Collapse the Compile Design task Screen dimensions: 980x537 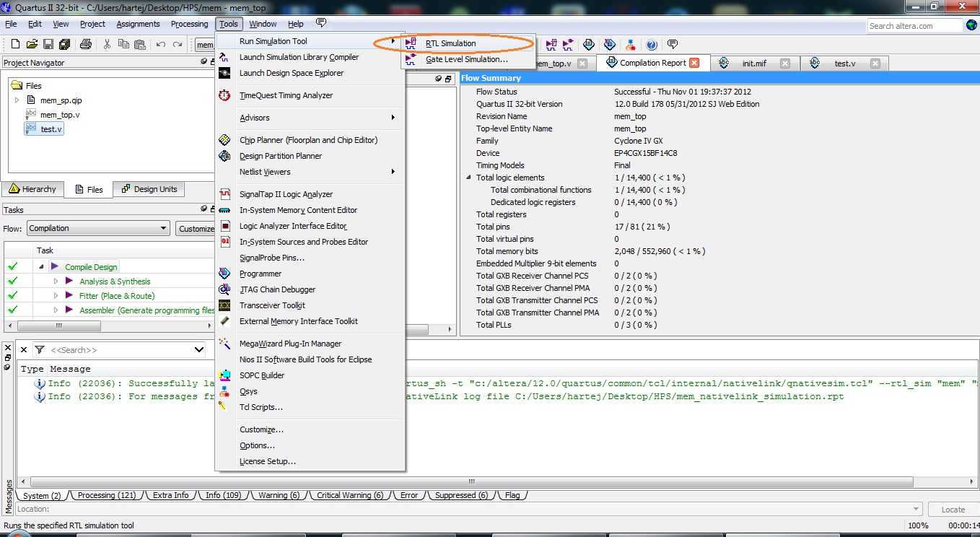click(41, 267)
